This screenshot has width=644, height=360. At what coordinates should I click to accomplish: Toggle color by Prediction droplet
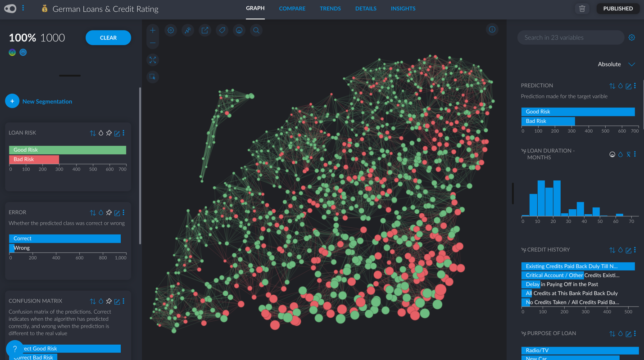[620, 86]
